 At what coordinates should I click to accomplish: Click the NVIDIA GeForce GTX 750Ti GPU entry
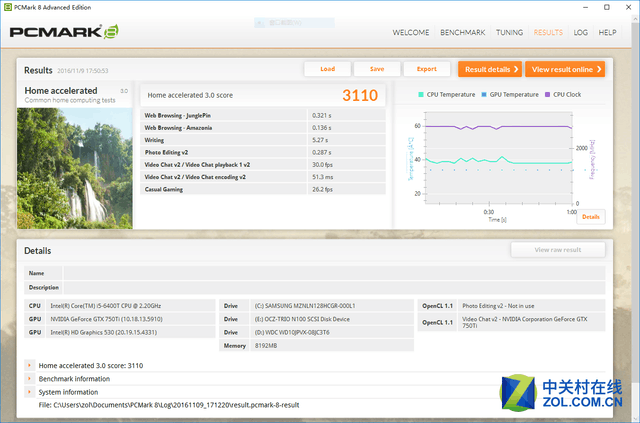[x=131, y=319]
